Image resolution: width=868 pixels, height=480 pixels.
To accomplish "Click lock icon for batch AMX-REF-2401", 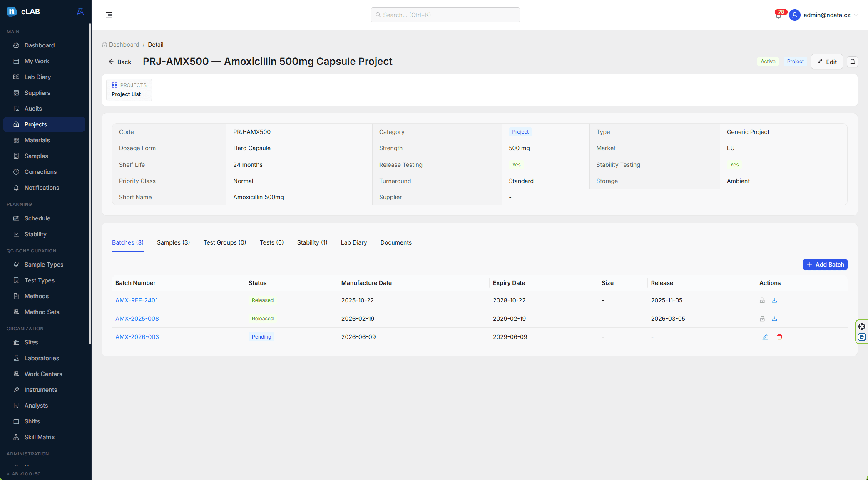I will click(x=762, y=300).
